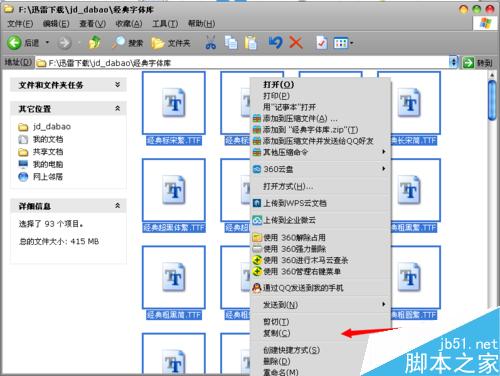
Task: Choose 通过QQ发送到我的手机
Action: coord(320,288)
